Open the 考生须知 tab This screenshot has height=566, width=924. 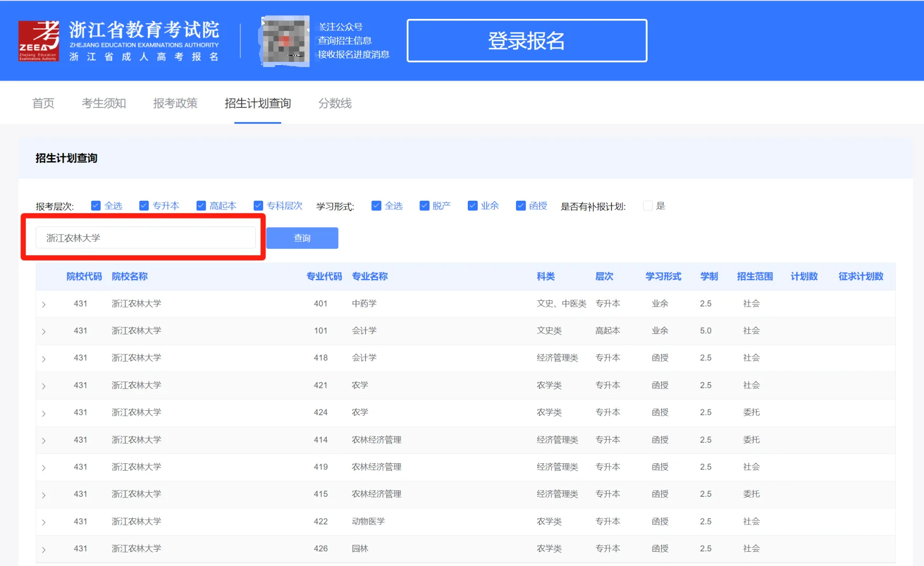point(104,103)
